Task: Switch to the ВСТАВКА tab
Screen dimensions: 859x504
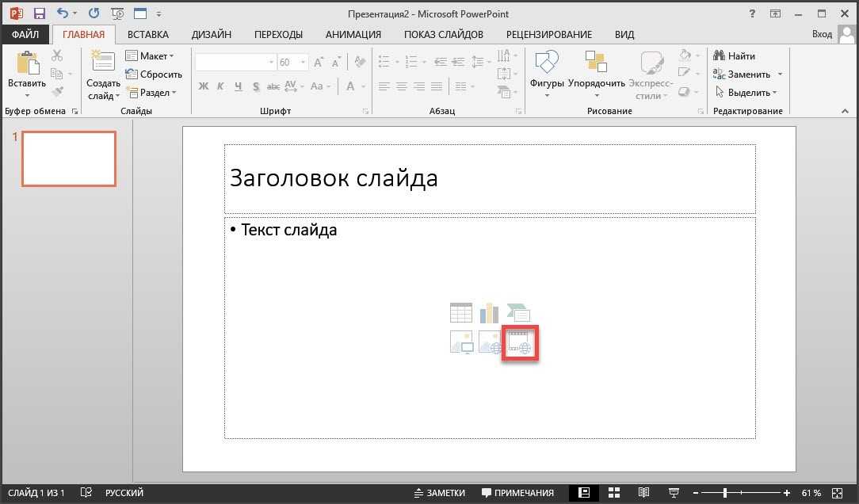Action: [148, 35]
